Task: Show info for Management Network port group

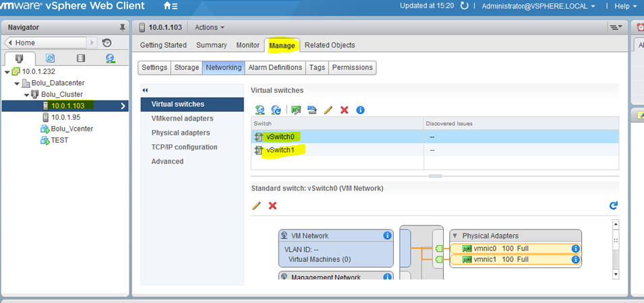Action: [387, 277]
